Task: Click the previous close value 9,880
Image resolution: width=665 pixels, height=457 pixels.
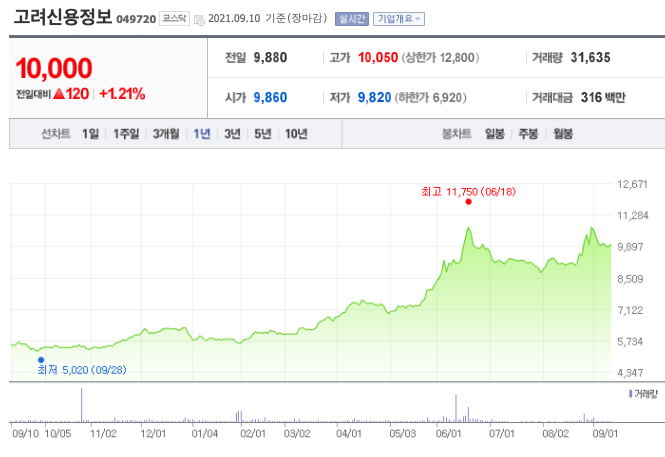Action: 270,57
